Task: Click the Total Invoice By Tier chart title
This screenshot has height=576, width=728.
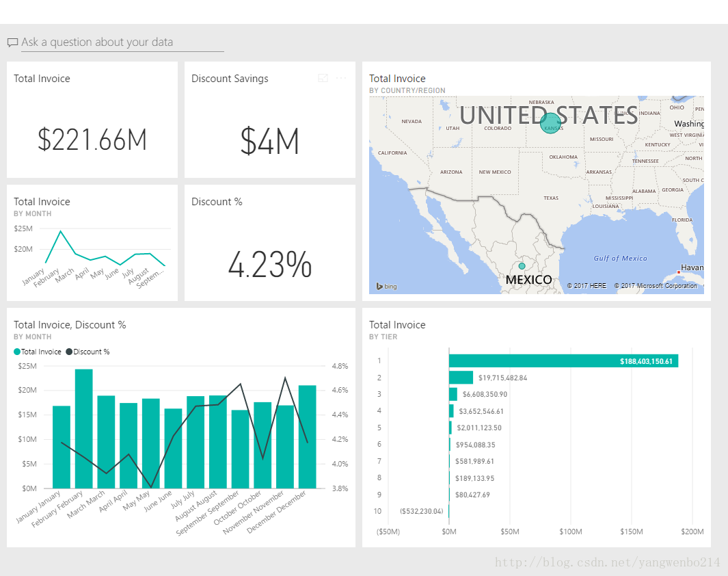Action: point(397,325)
